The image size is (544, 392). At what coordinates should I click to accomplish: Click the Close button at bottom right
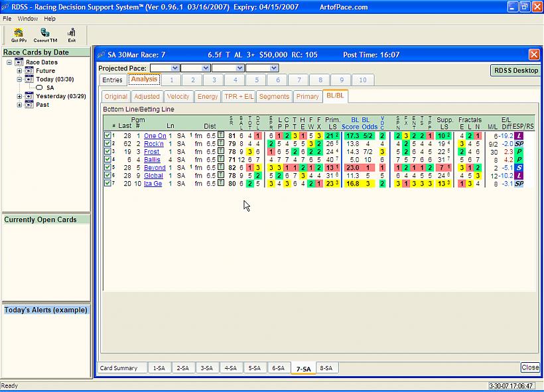[x=530, y=367]
